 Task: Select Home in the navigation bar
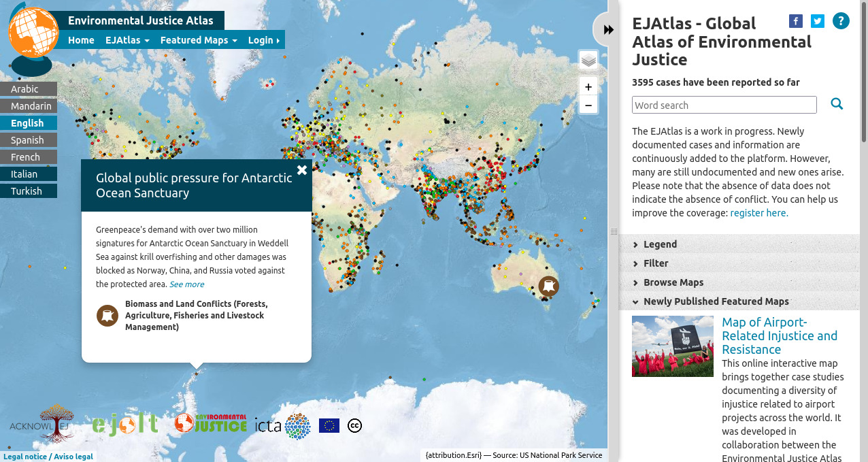click(x=81, y=40)
